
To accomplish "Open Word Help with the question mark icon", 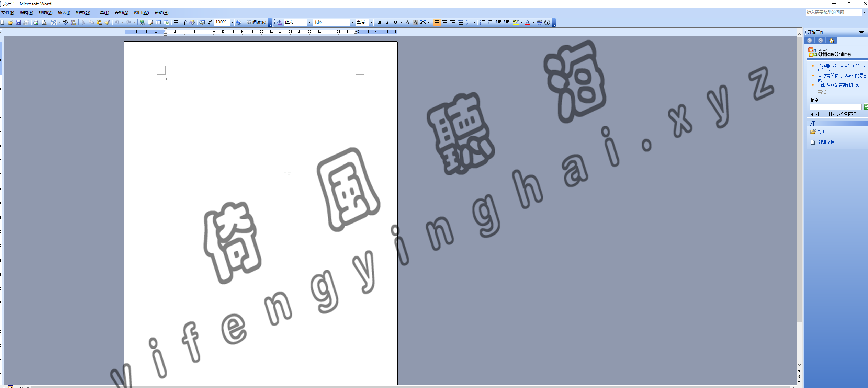I will coord(239,22).
